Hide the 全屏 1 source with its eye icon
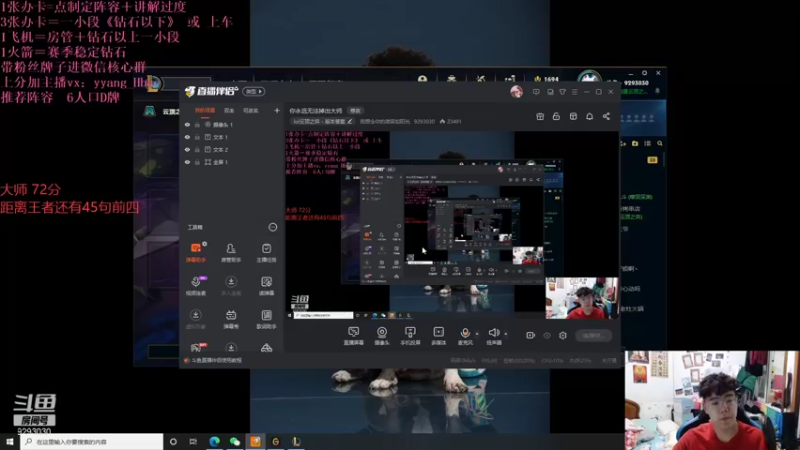800x450 pixels. tap(187, 162)
